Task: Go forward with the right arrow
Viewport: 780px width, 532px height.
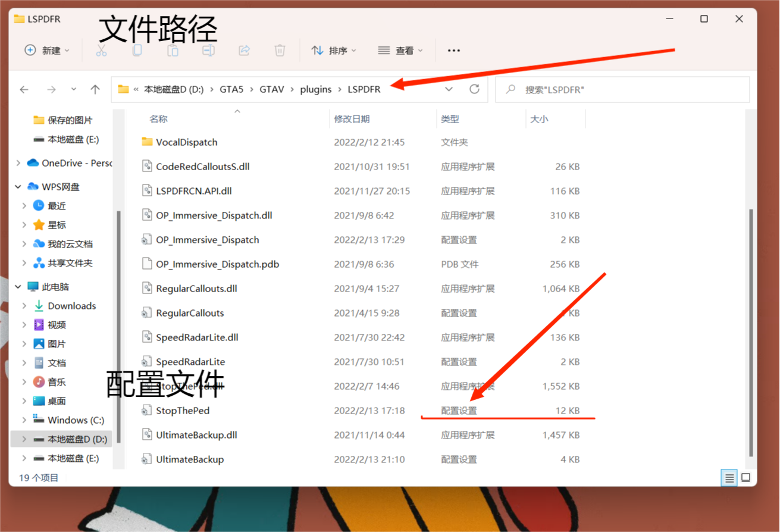Action: [x=51, y=89]
